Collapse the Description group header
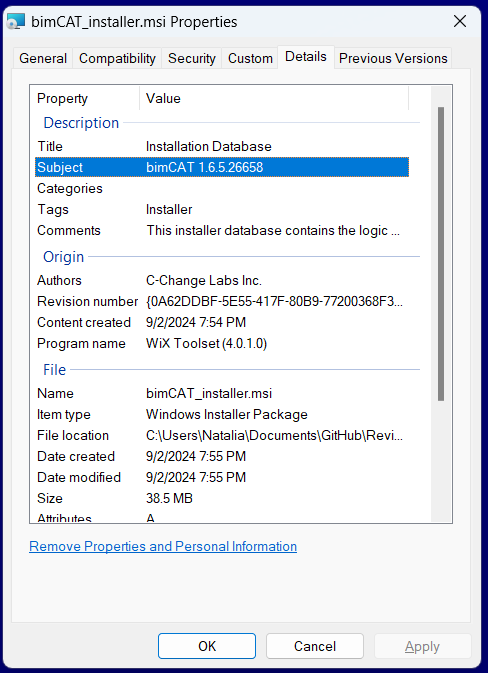The image size is (488, 673). 81,123
